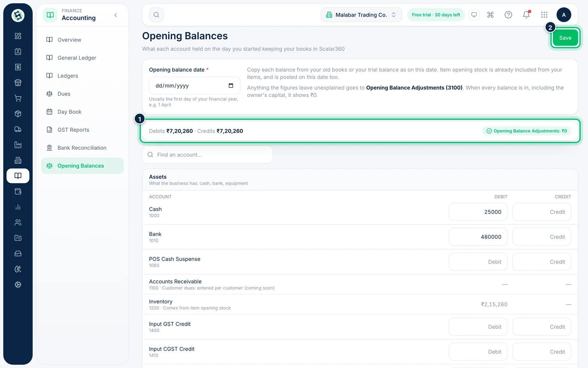Open the package box icon in the rail

point(18,114)
